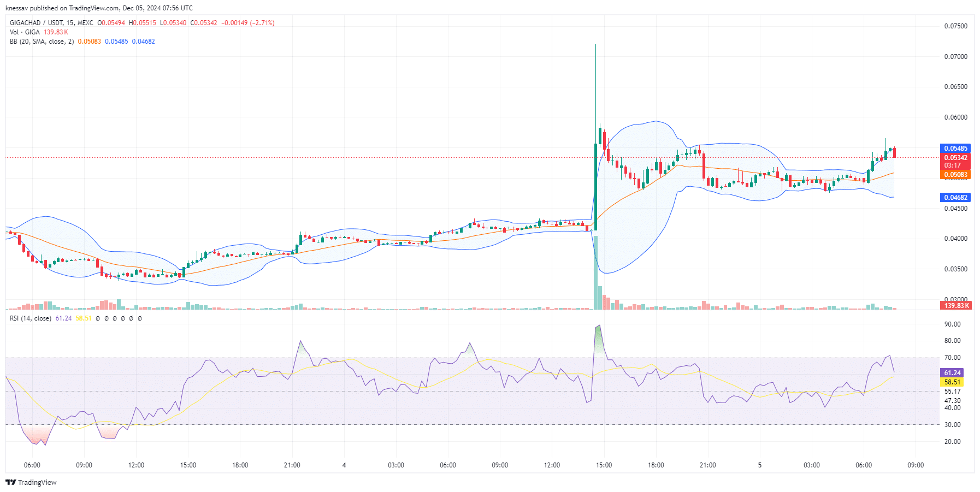Screen dimensions: 980x492
Task: Click the date label 5 on the time axis
Action: [759, 465]
